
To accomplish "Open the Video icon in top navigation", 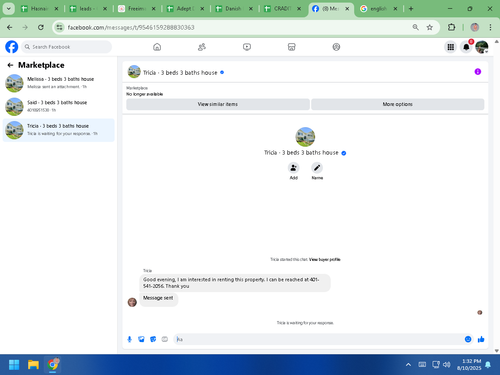I will [247, 47].
